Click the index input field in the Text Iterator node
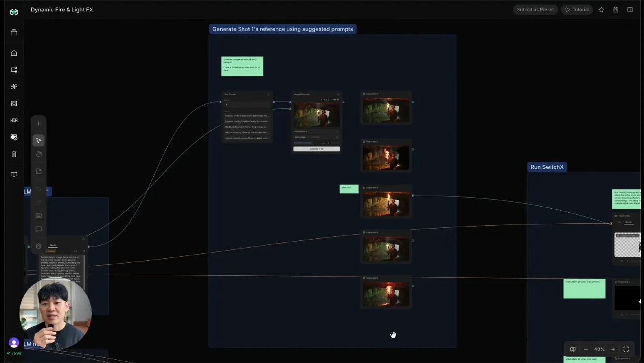 coord(247,105)
